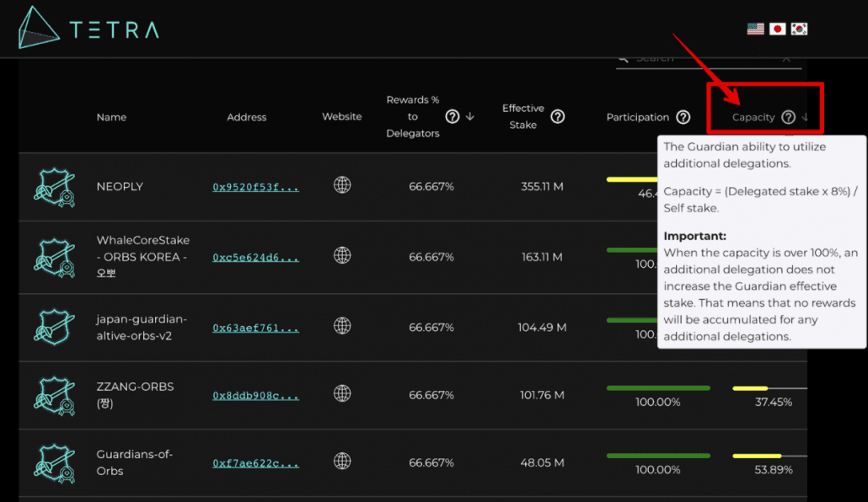Open NEOPLY website globe icon
Screen dimensions: 868x502
point(342,184)
